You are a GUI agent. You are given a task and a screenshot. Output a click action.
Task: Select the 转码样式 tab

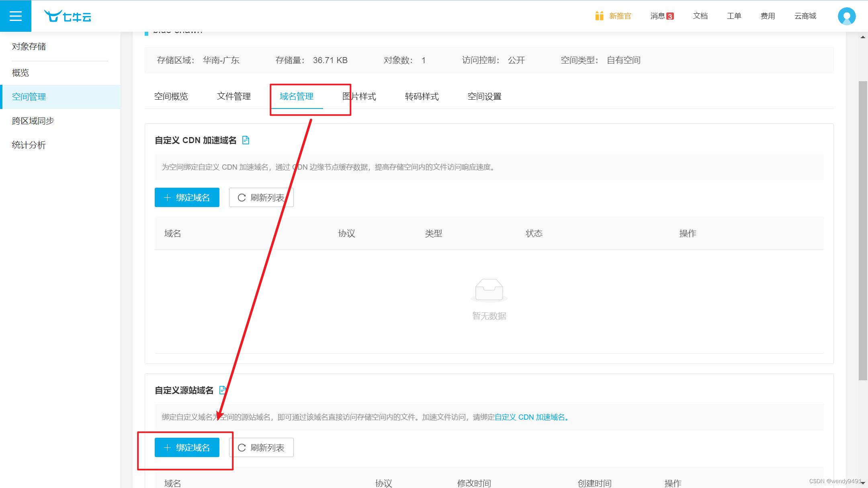pos(422,96)
